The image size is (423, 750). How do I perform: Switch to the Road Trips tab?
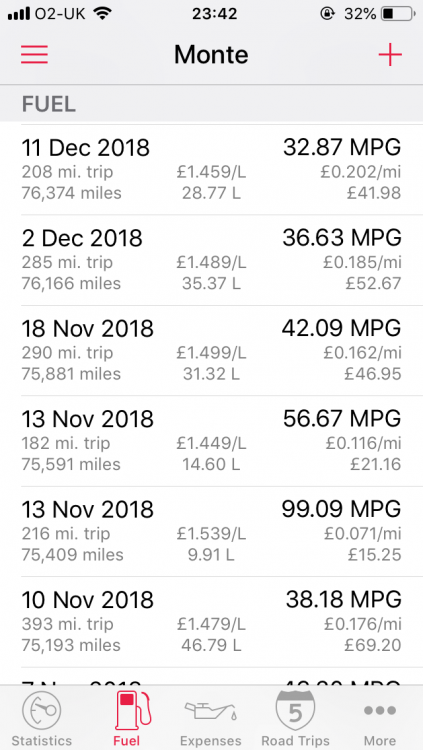click(295, 718)
